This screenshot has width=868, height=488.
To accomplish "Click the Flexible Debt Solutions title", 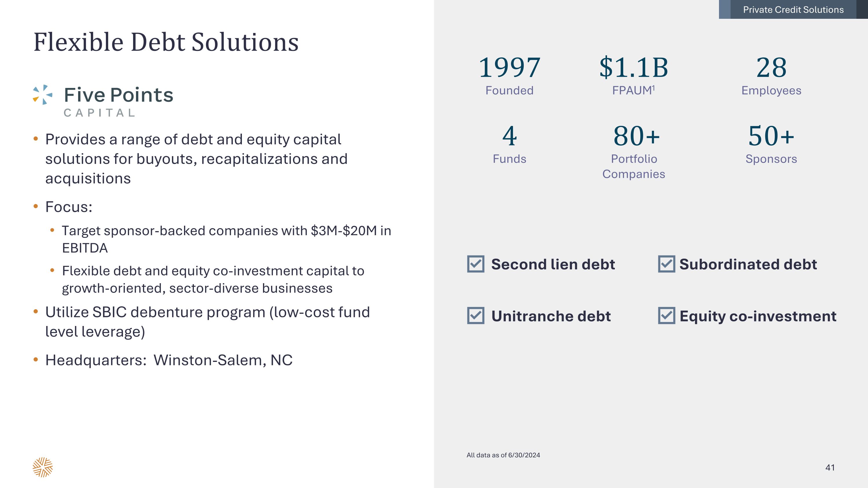I will (x=166, y=42).
